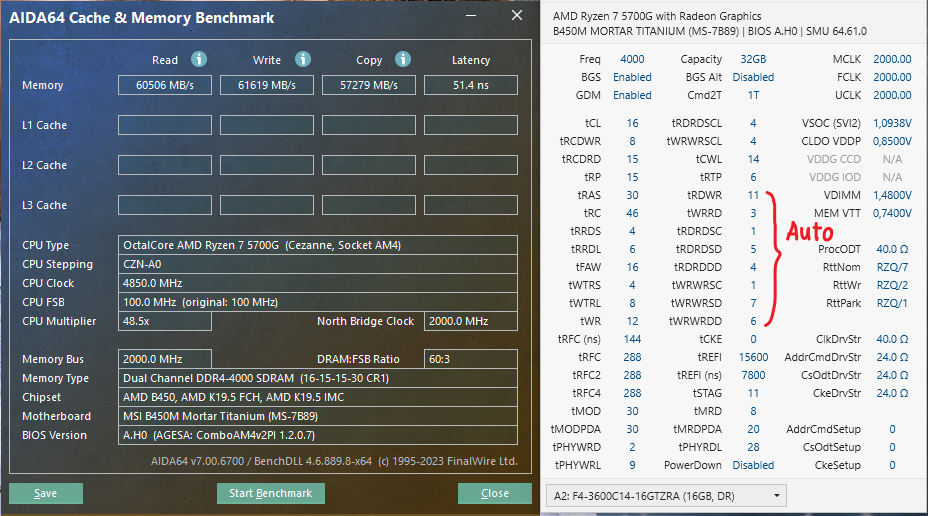Open the A2 memory module dropdown
This screenshot has width=928, height=516.
[x=666, y=496]
